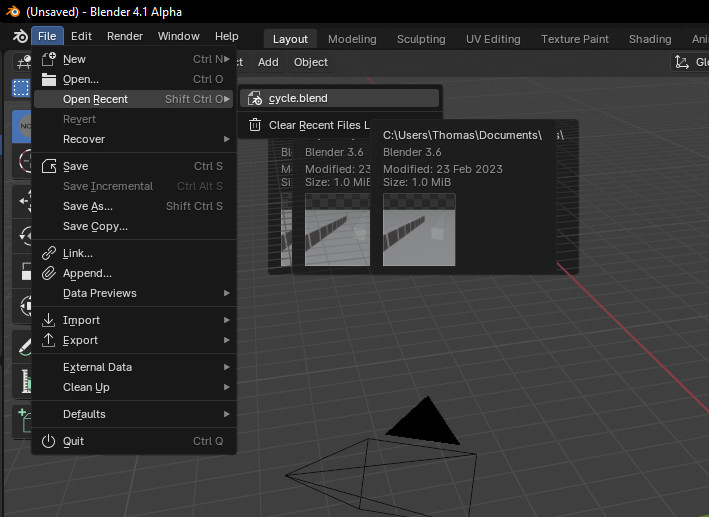Open recent file cycle.blend
This screenshot has width=709, height=517.
point(339,98)
